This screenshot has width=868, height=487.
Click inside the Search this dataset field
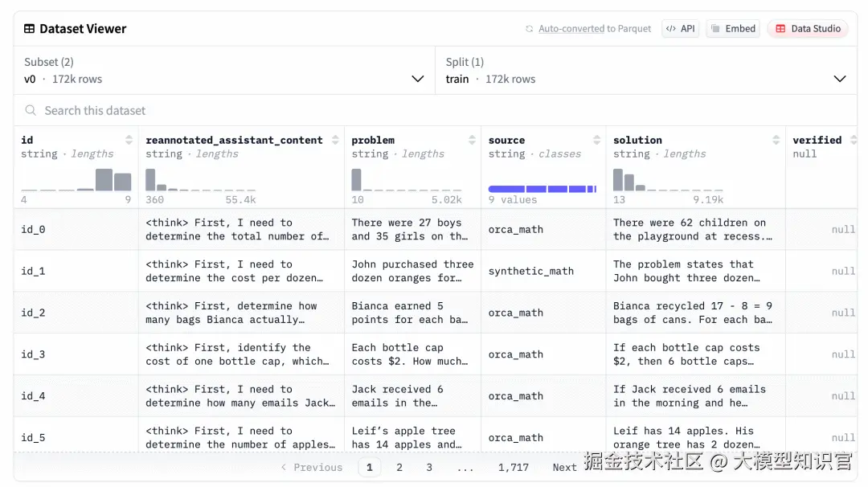(241, 111)
